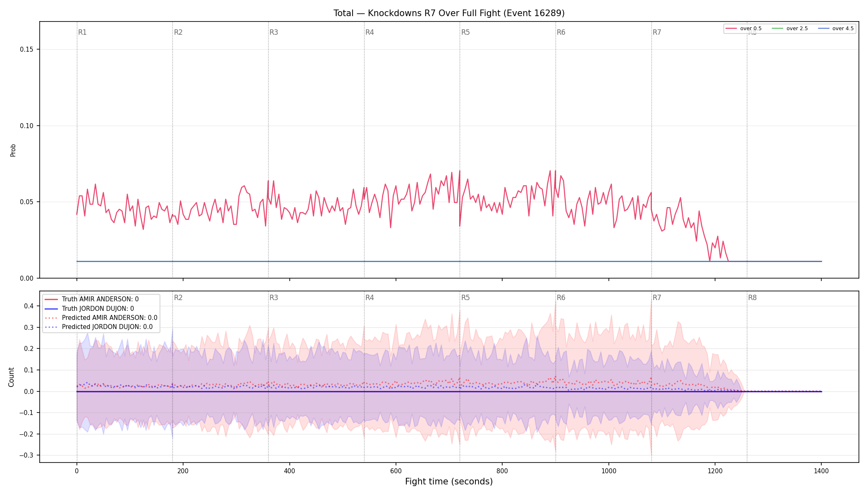The image size is (868, 496).
Task: Click the R6 round marker in Prob chart
Action: [561, 32]
